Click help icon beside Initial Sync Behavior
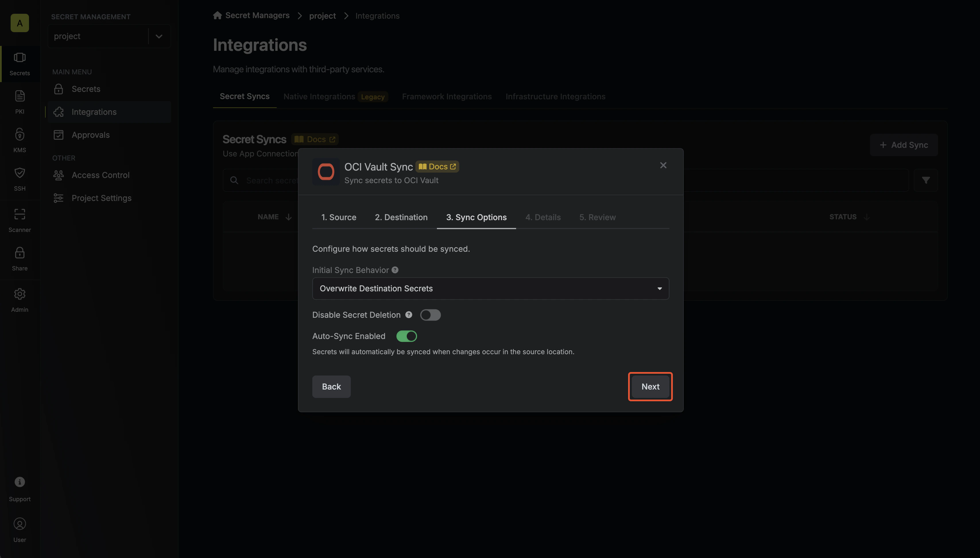This screenshot has height=558, width=980. [x=395, y=270]
